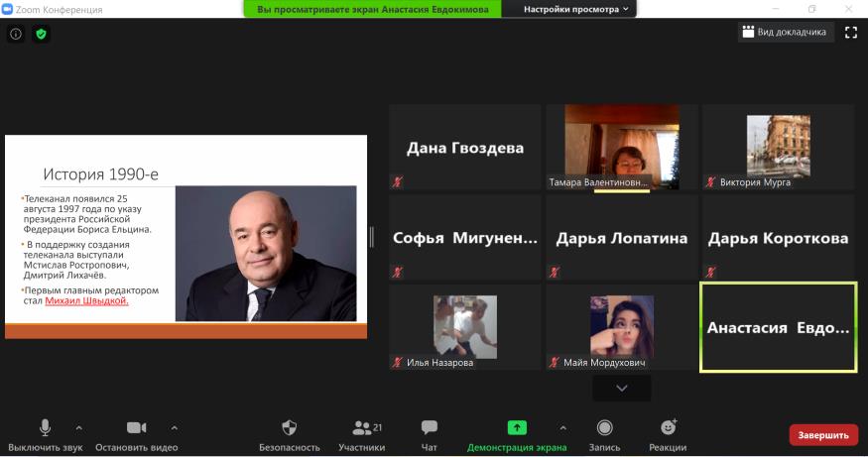Open the Security shield options

pyautogui.click(x=289, y=427)
